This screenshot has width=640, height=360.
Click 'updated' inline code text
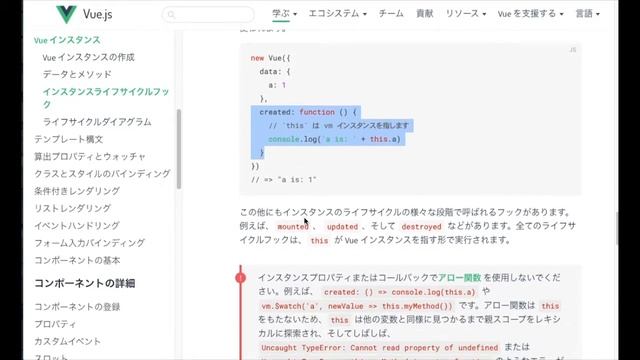tap(342, 227)
